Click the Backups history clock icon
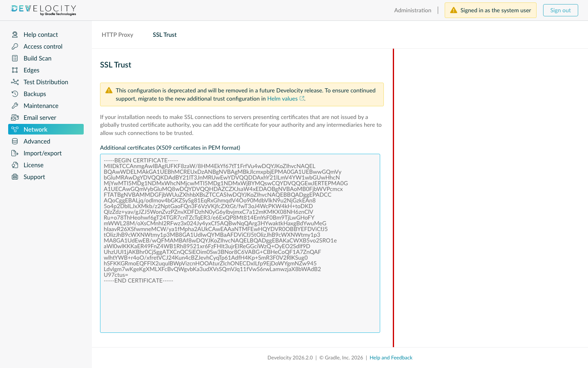 [x=15, y=94]
